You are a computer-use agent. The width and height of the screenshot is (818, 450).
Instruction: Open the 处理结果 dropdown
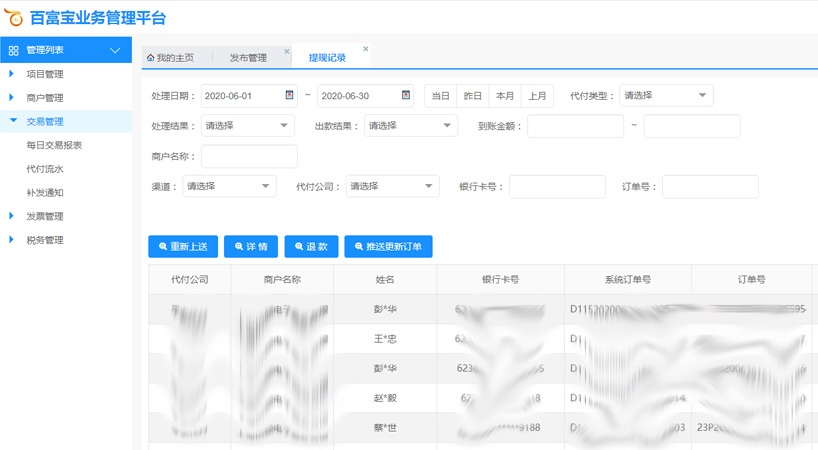pos(247,126)
